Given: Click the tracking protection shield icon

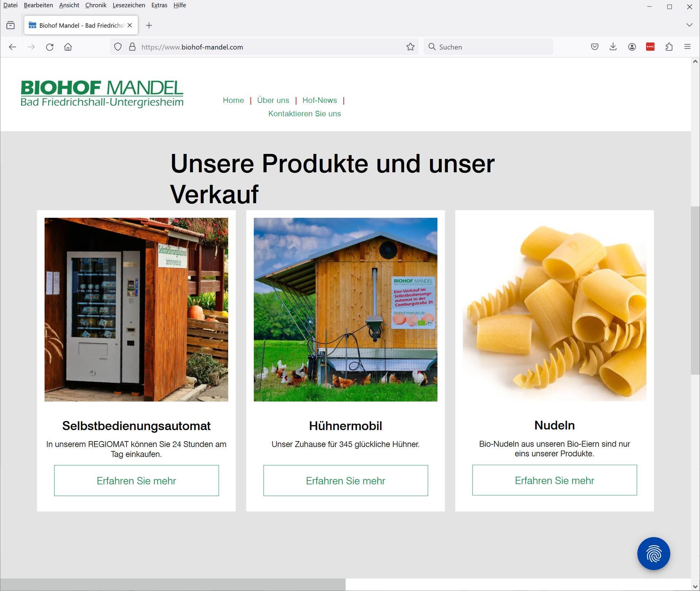Looking at the screenshot, I should 118,47.
